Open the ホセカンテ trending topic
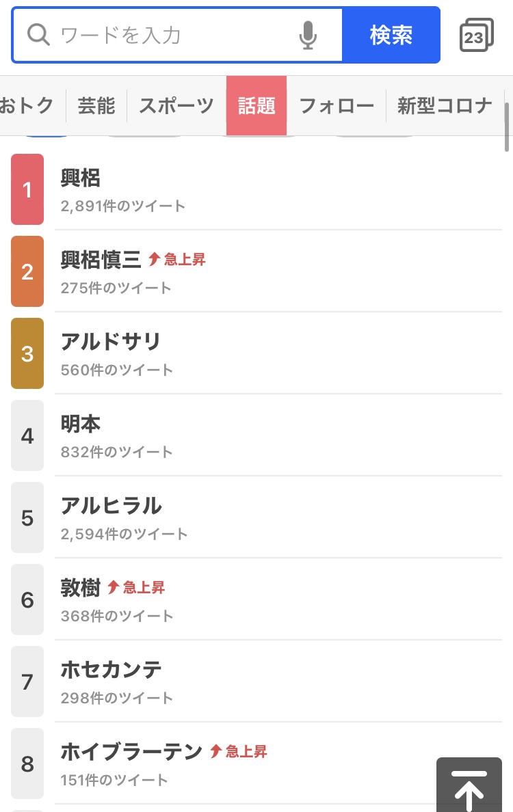The image size is (513, 812). click(111, 670)
